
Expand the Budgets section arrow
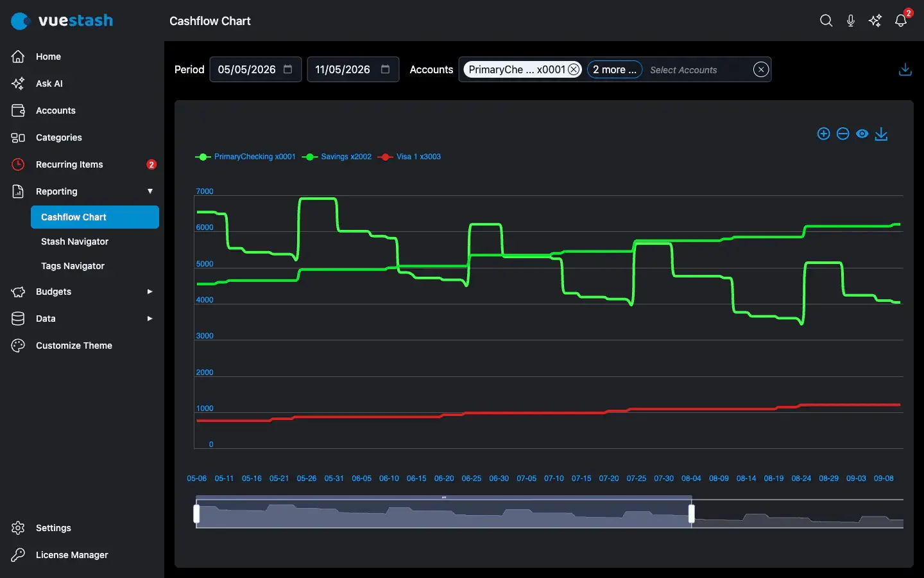pos(150,292)
